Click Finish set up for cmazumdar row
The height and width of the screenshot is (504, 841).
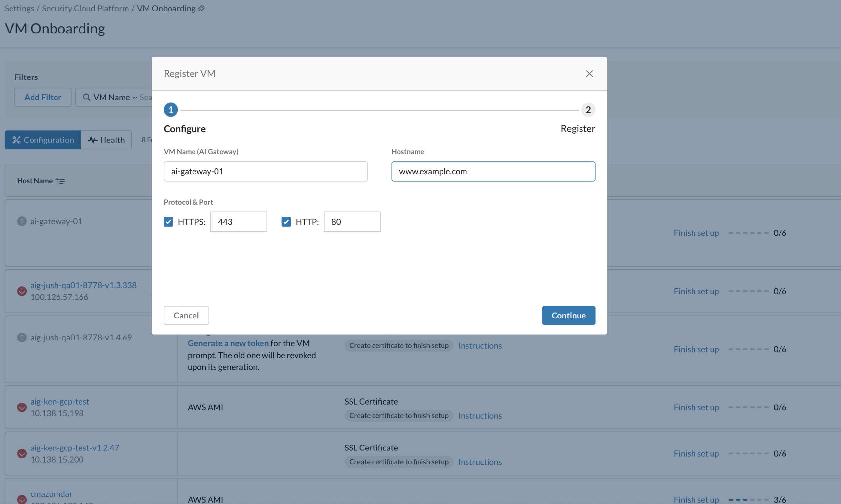[x=696, y=499]
